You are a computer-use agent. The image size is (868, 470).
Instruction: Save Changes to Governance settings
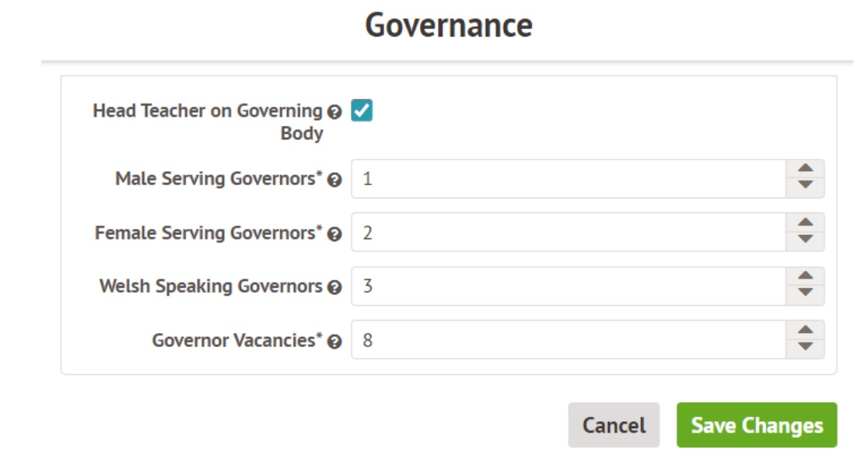[757, 425]
